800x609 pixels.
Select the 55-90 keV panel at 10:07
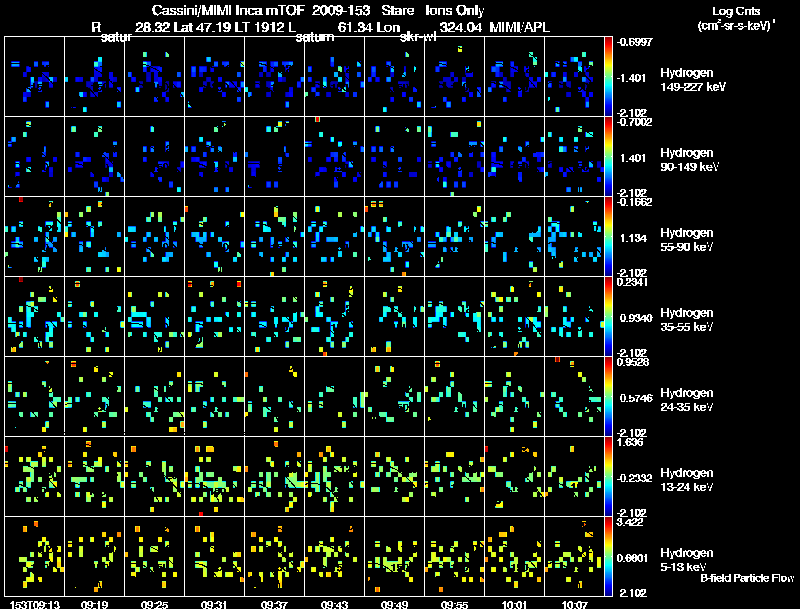(574, 237)
